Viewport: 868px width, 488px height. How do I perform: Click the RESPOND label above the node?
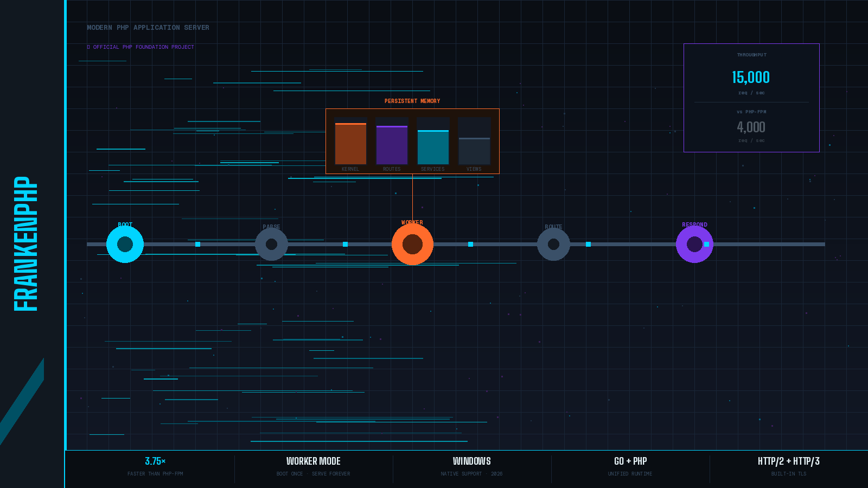(695, 224)
